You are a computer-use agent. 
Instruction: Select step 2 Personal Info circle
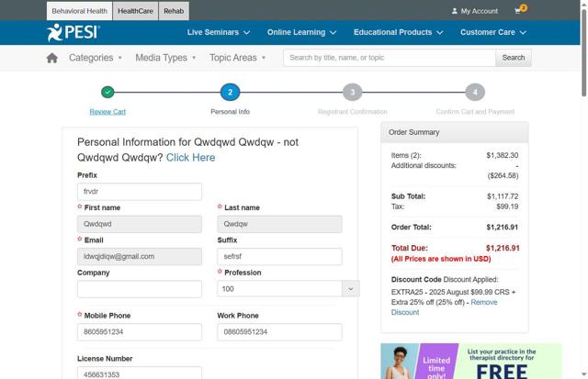(231, 92)
